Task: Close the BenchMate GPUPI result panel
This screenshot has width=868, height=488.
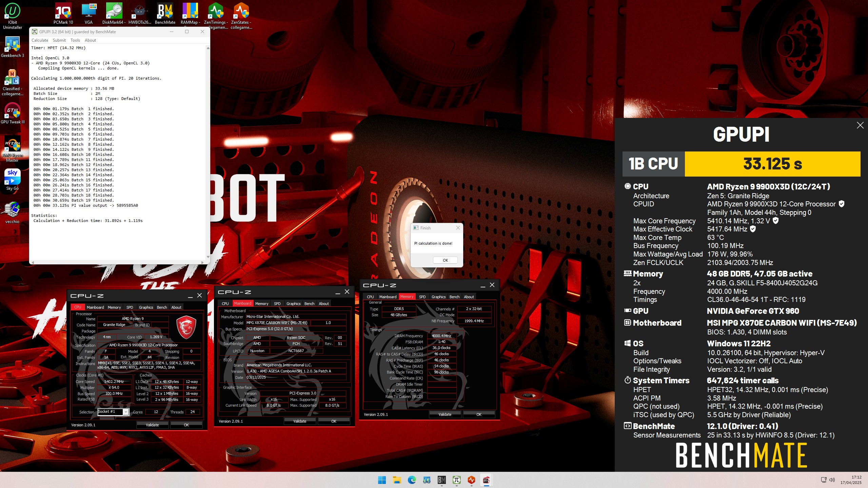Action: pos(860,125)
